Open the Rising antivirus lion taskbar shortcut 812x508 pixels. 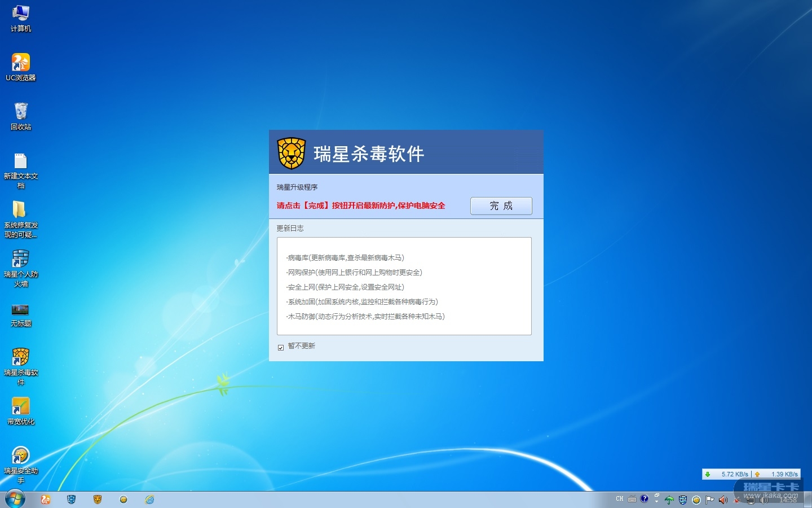click(98, 500)
